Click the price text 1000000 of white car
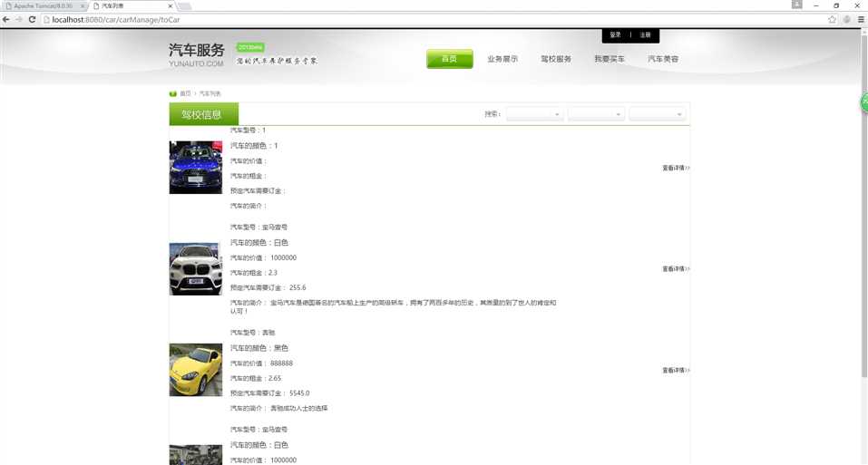The height and width of the screenshot is (465, 868). pos(283,257)
